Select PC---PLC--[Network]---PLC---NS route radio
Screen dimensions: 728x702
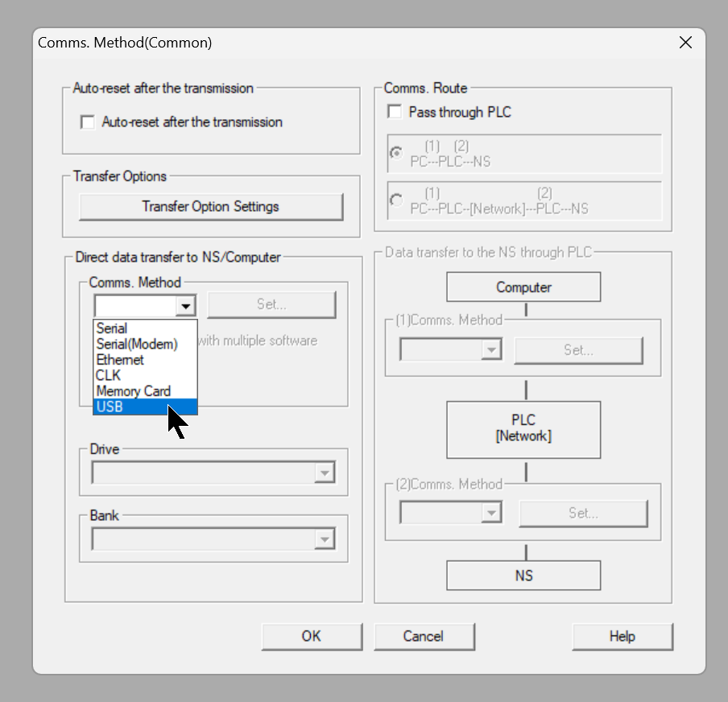click(x=396, y=200)
